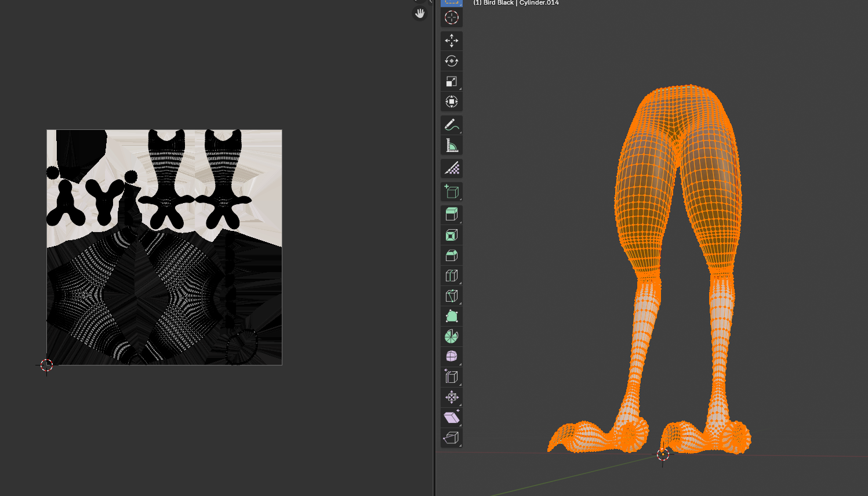Viewport: 868px width, 496px height.
Task: Select the Spin tool
Action: click(x=452, y=336)
